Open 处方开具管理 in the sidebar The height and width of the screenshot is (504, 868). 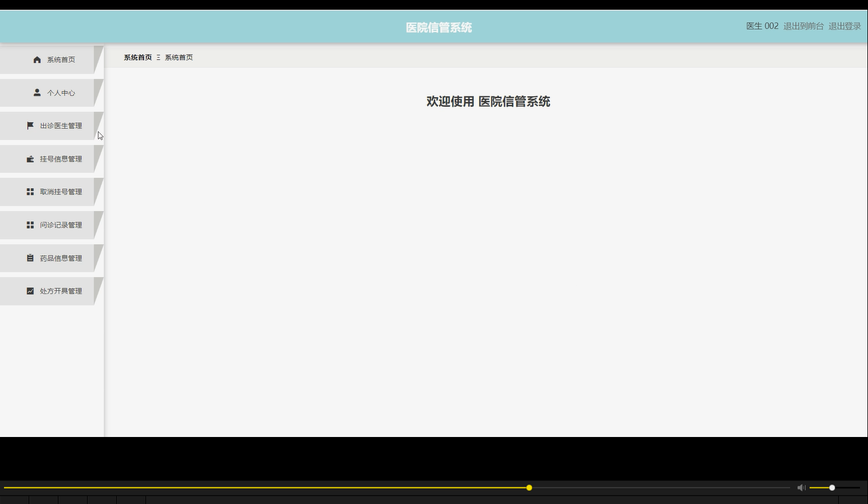(x=52, y=291)
